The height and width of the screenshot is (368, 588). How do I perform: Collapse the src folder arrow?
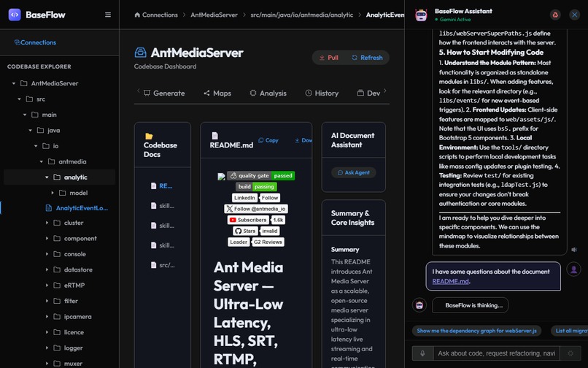coord(19,99)
